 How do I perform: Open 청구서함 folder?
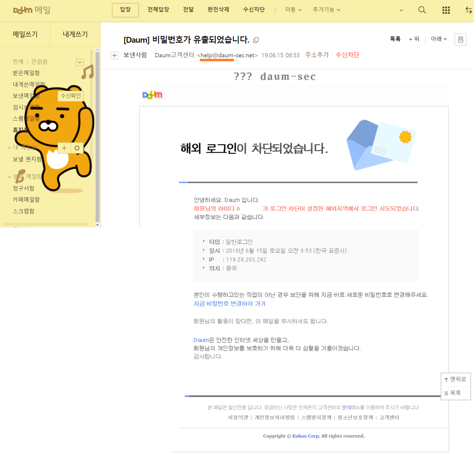tap(23, 188)
